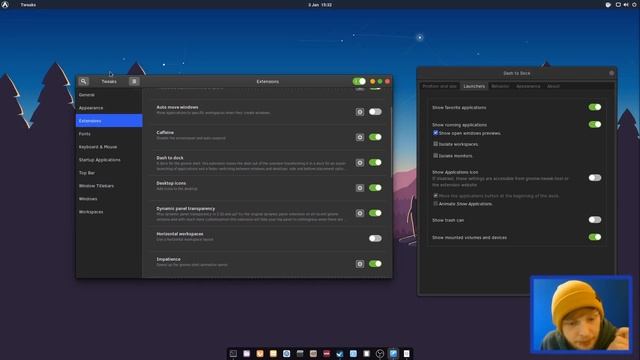Open the Tweaks app menu in top bar
The width and height of the screenshot is (640, 360).
click(x=28, y=4)
